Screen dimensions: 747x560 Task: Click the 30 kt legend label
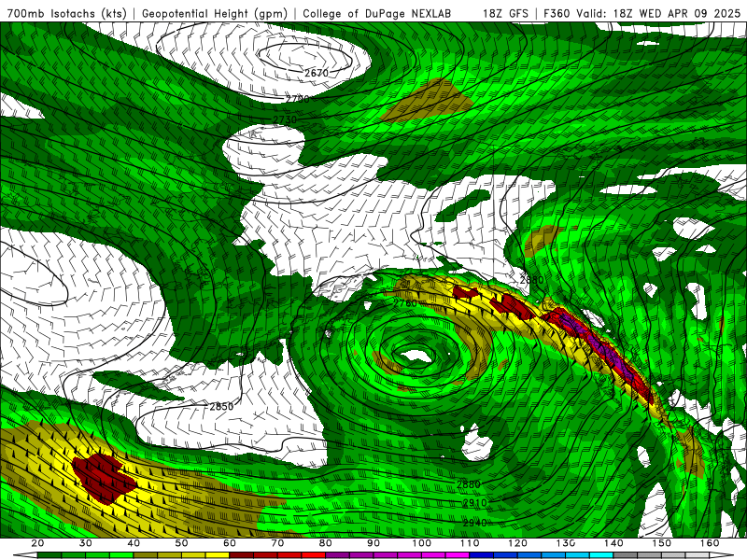tap(86, 543)
